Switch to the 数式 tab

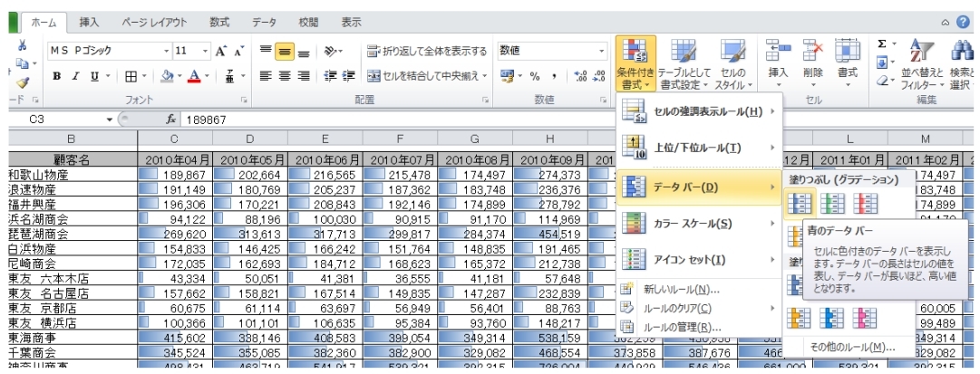click(x=218, y=23)
